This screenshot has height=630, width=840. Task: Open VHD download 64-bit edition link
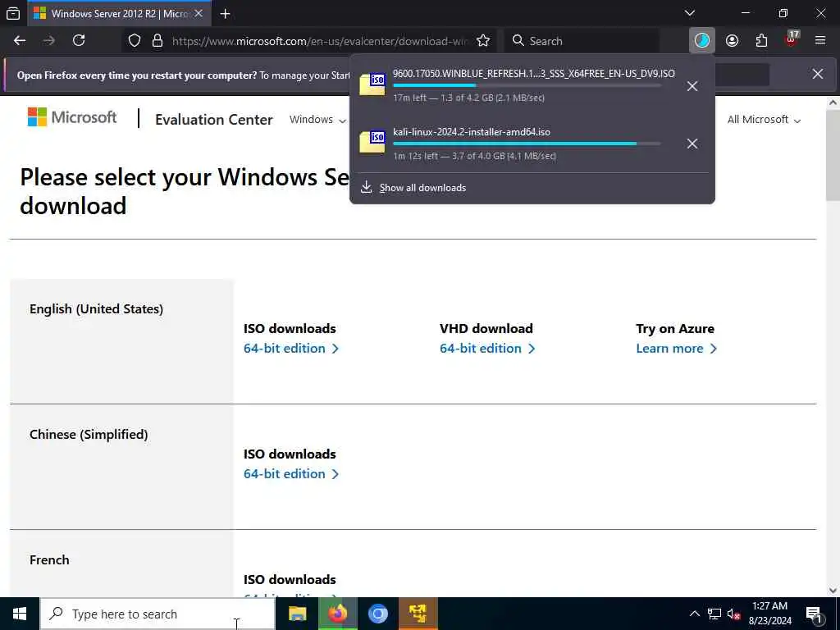click(487, 348)
